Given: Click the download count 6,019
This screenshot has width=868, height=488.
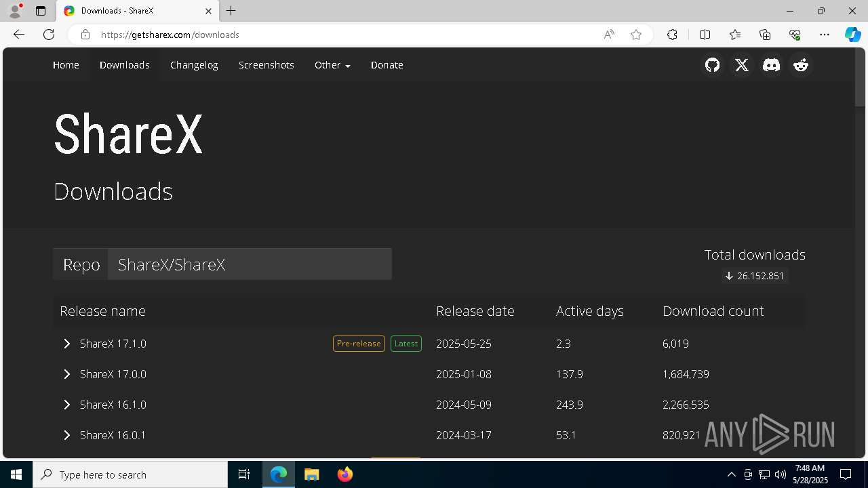Looking at the screenshot, I should pyautogui.click(x=675, y=344).
